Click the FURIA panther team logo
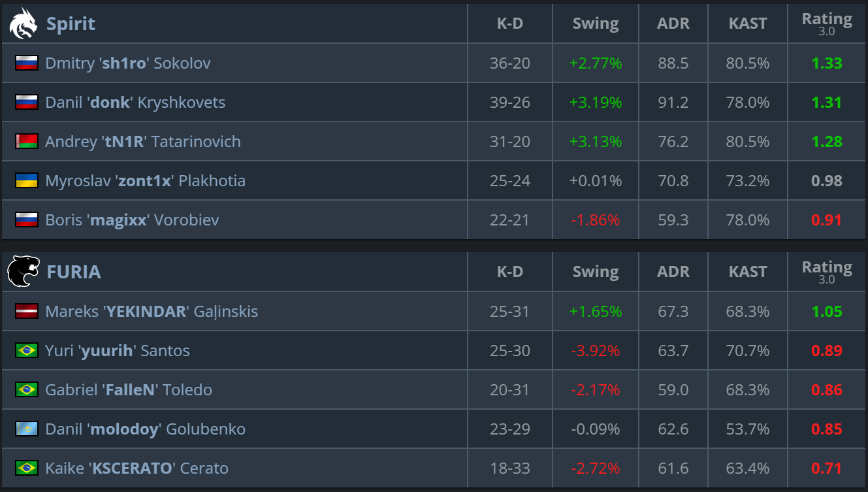The height and width of the screenshot is (492, 868). tap(24, 272)
